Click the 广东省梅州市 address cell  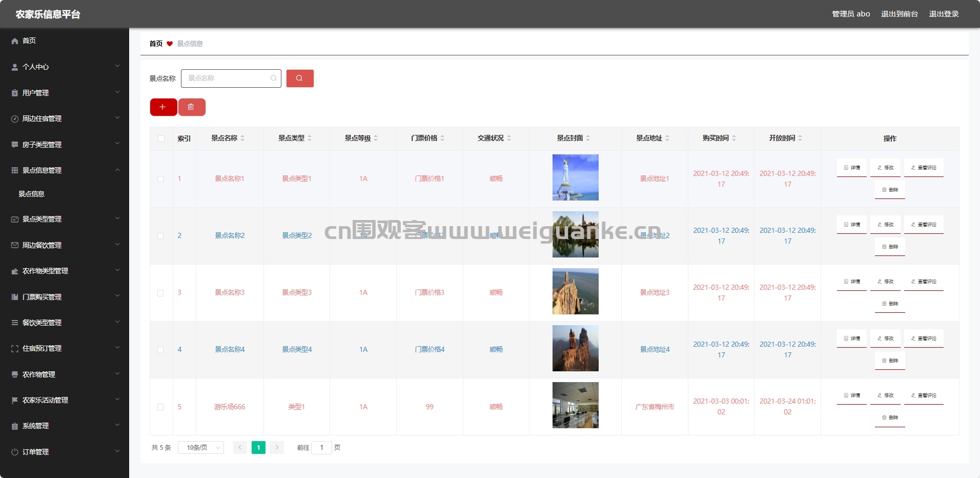655,407
